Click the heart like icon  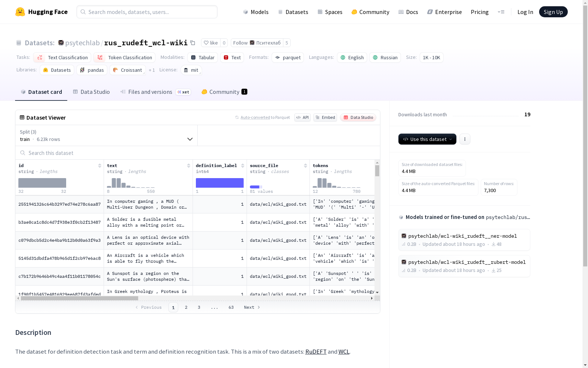point(206,43)
